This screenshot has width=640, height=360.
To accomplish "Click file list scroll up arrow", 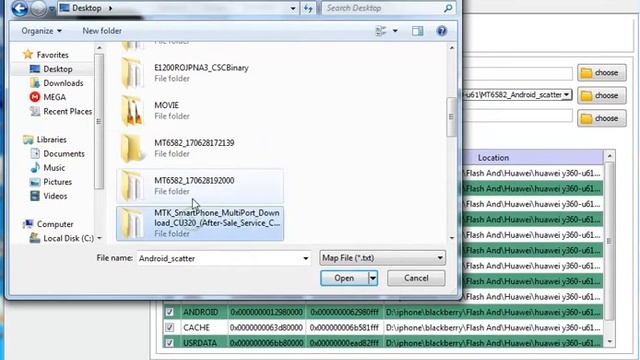I will point(451,48).
